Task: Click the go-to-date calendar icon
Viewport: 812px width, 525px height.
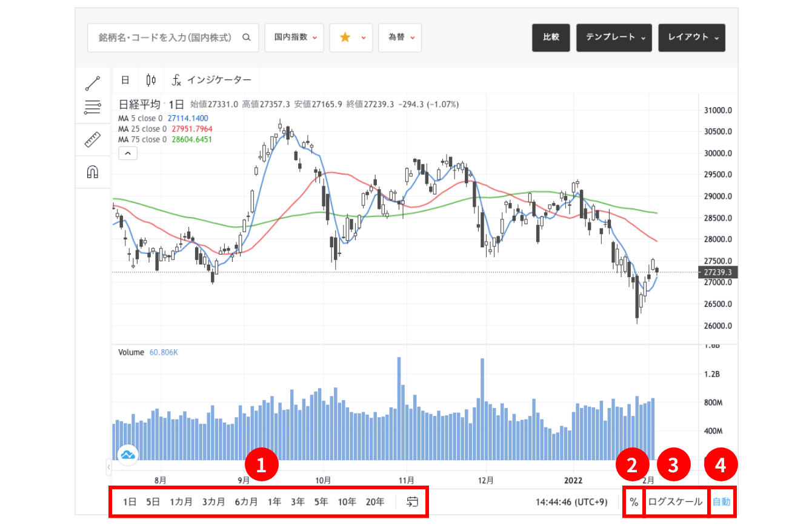Action: pos(413,501)
